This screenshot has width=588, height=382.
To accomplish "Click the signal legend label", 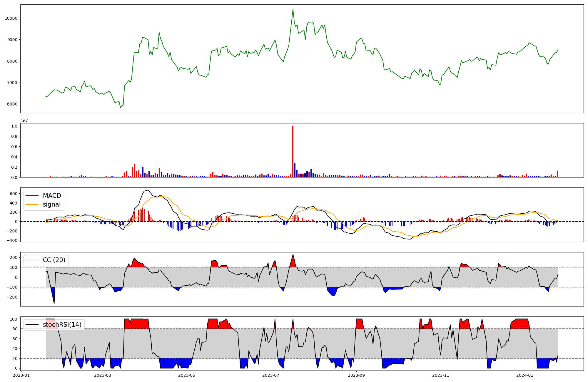I will (x=52, y=205).
